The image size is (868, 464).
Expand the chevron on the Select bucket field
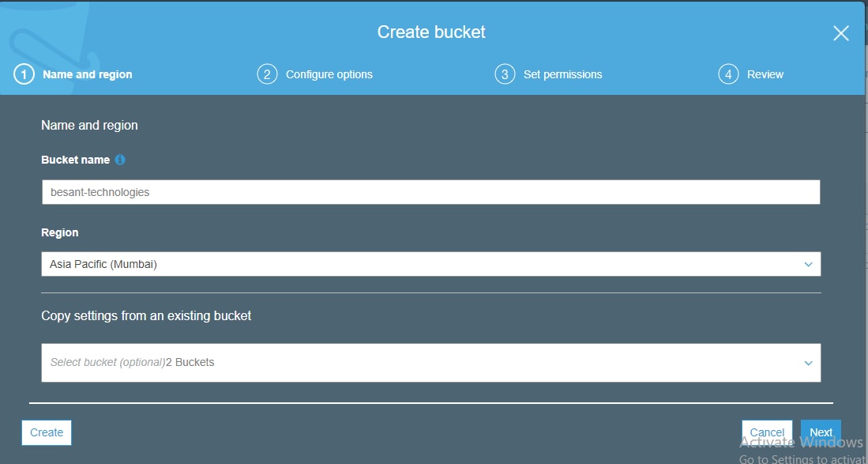808,363
